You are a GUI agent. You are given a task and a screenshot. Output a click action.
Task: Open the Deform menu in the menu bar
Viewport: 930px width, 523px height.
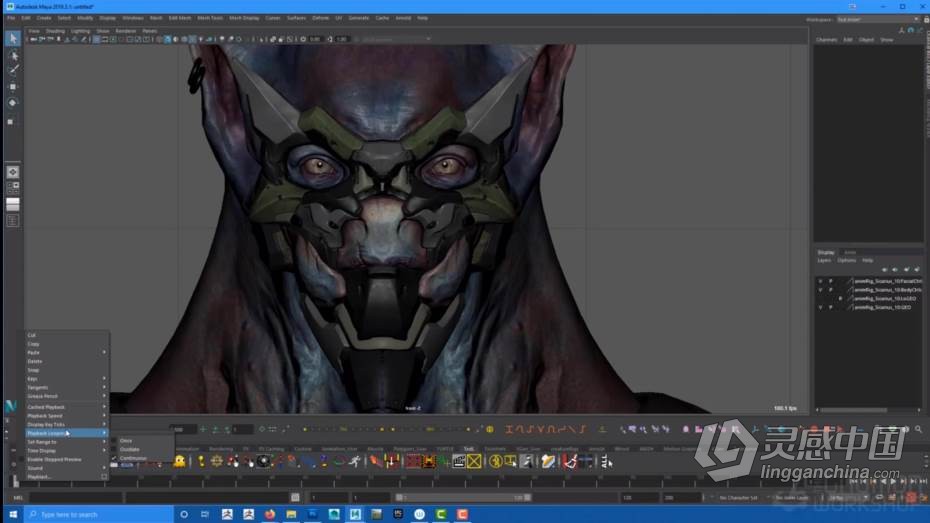pos(320,18)
